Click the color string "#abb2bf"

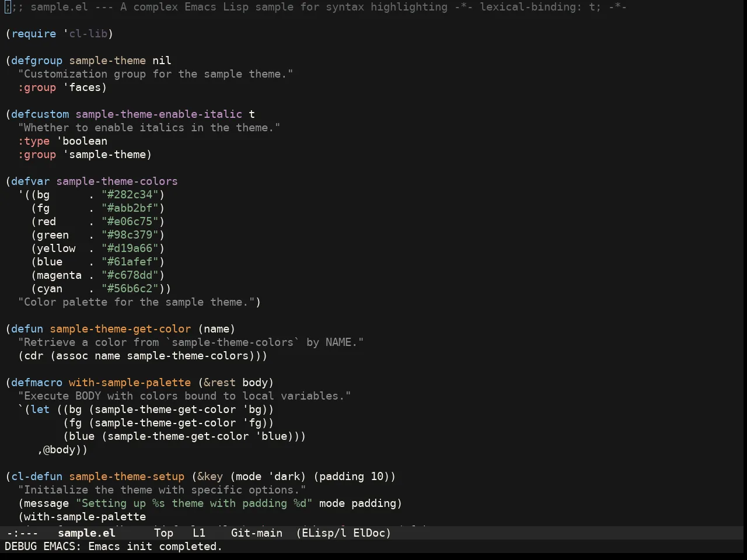pyautogui.click(x=130, y=208)
